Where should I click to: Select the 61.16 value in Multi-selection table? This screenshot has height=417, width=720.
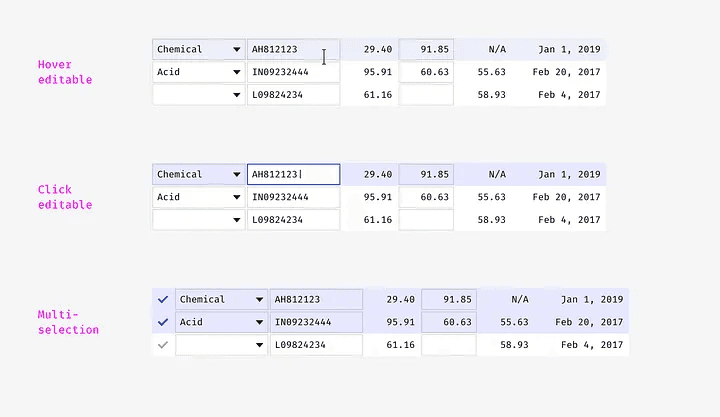tap(400, 345)
